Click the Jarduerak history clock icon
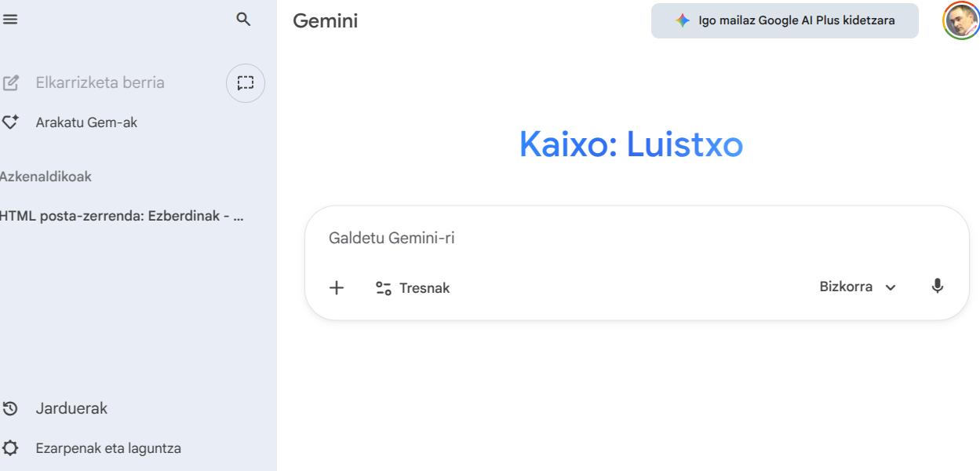This screenshot has width=980, height=471. (x=10, y=408)
